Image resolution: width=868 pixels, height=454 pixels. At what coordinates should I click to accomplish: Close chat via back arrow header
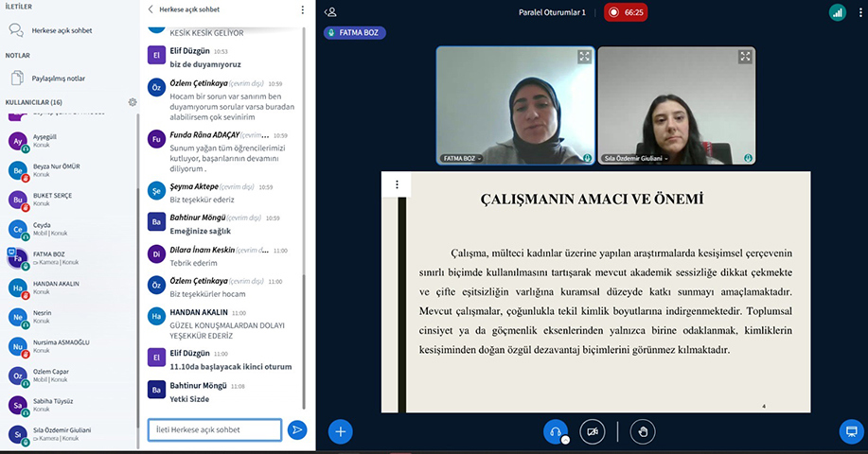151,9
